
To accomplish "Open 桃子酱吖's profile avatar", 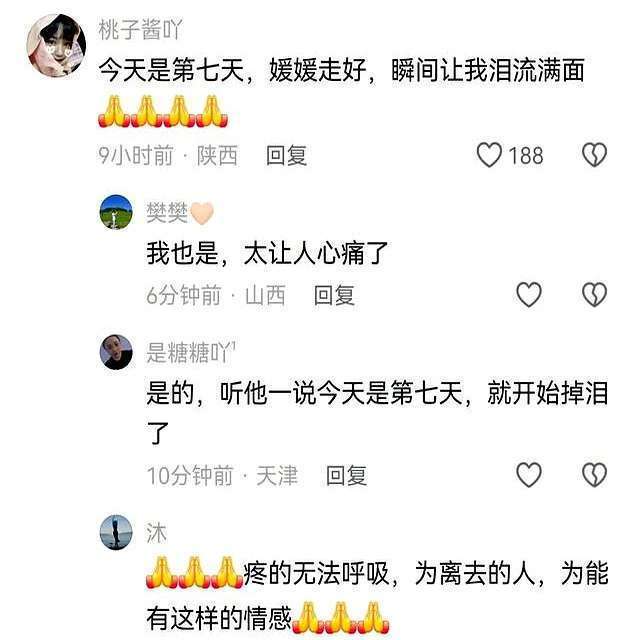I will [x=56, y=46].
